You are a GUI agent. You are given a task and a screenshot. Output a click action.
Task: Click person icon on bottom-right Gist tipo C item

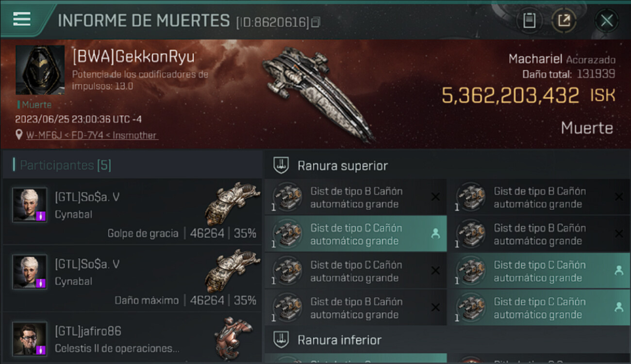point(619,308)
